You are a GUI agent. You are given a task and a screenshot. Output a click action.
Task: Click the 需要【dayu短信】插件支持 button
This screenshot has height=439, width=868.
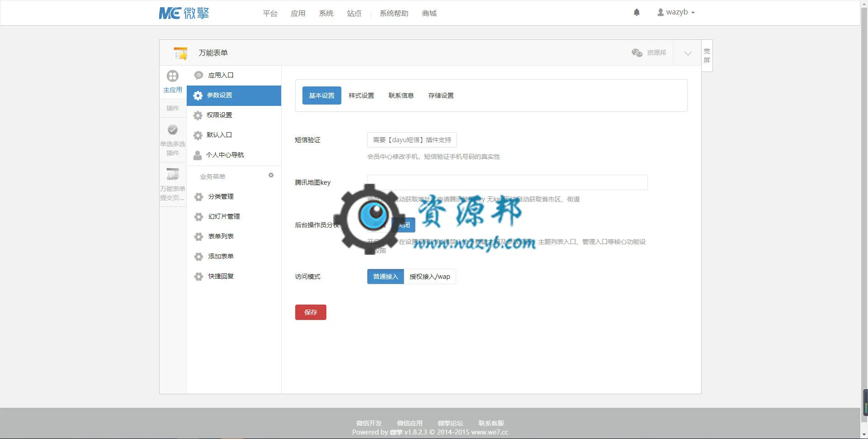coord(412,140)
